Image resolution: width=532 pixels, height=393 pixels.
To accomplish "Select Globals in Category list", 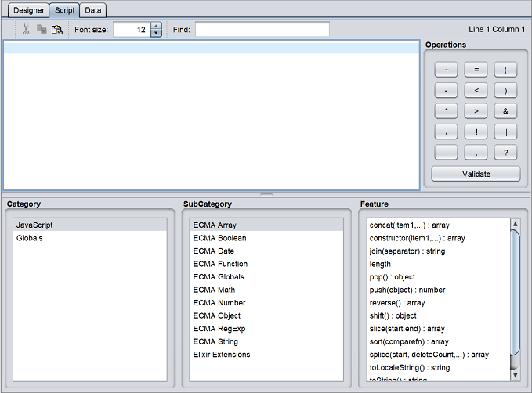I will click(x=30, y=238).
